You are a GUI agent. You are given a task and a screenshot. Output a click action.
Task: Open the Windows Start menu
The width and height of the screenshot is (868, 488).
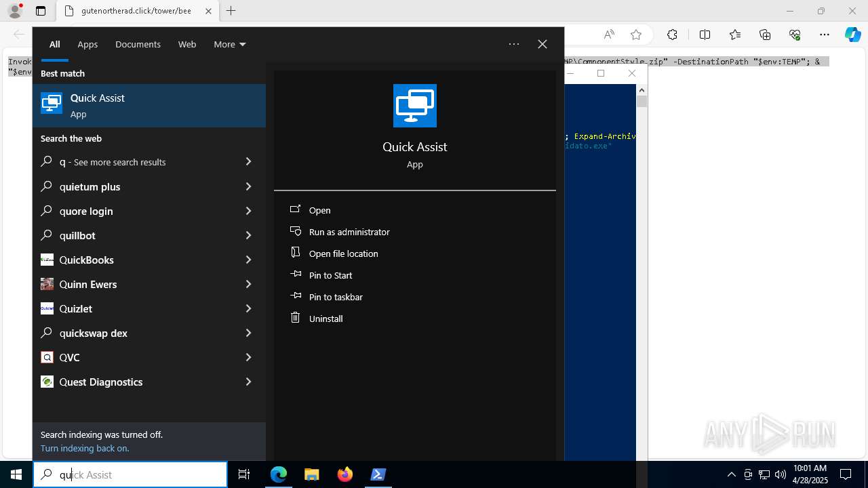pos(16,474)
